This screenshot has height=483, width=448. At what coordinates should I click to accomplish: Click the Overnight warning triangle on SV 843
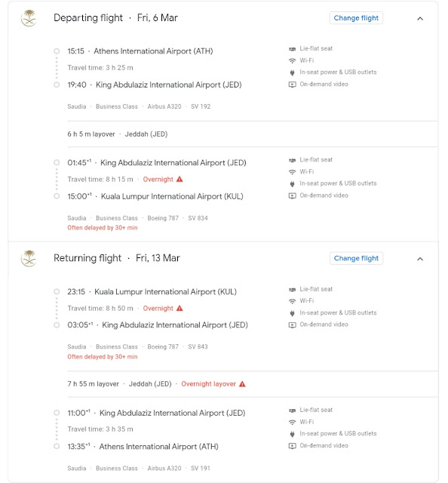tap(180, 308)
